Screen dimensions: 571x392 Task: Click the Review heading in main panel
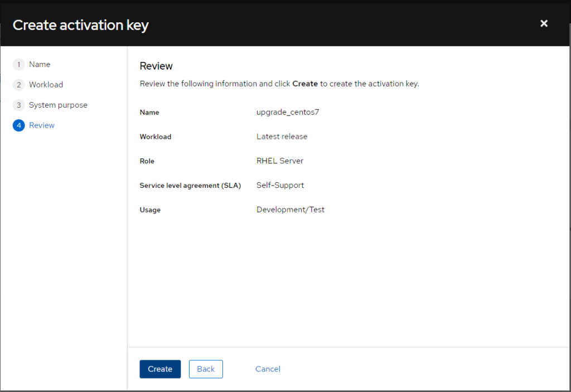(156, 66)
